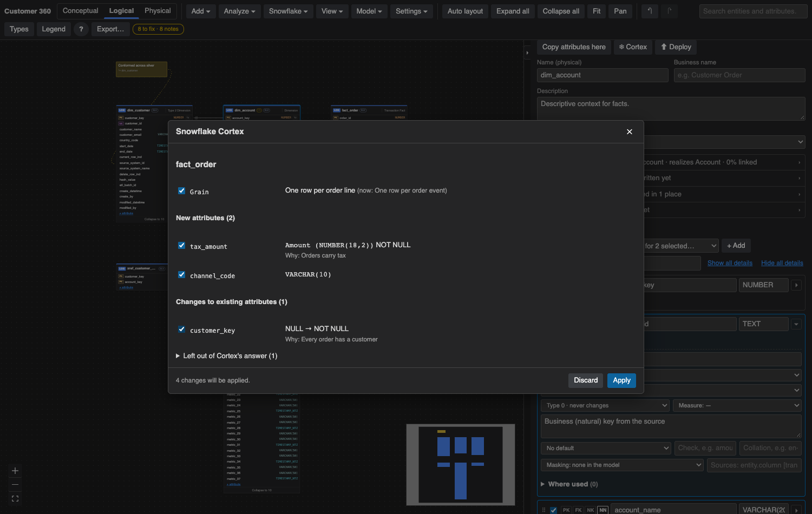This screenshot has width=812, height=514.
Task: Collapse the right side panel arrow
Action: tap(527, 52)
